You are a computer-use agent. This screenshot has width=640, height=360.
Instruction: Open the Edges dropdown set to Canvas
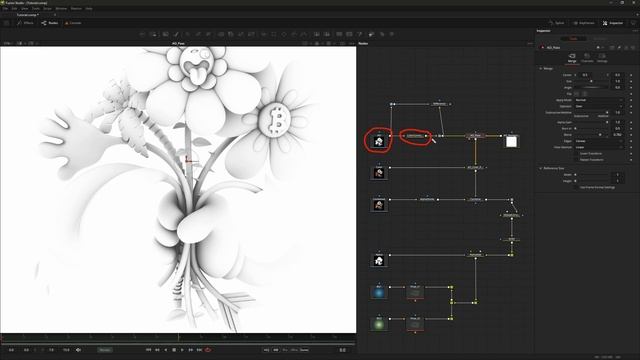click(599, 141)
